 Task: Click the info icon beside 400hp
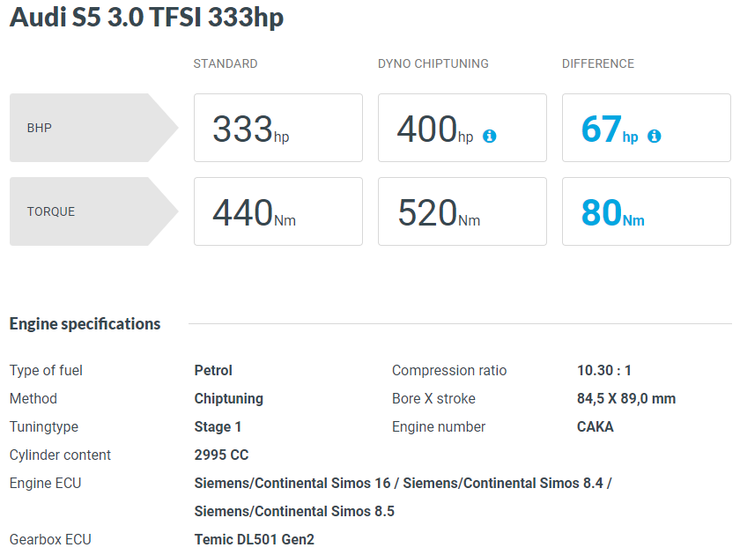[489, 136]
